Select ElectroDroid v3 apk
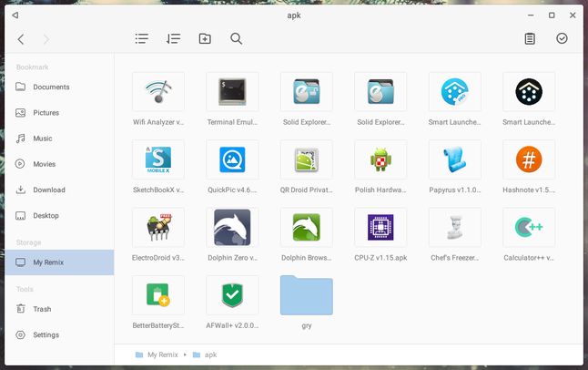 [158, 227]
